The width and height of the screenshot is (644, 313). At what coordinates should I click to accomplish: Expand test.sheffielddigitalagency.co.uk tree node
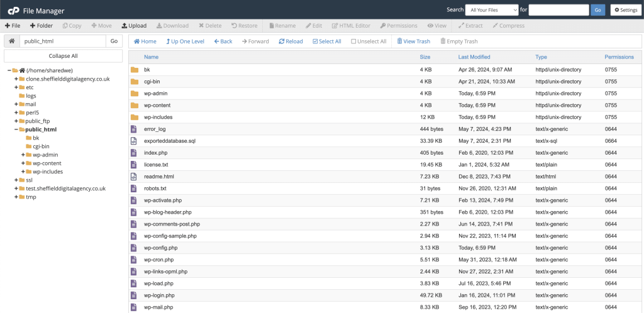(x=16, y=189)
